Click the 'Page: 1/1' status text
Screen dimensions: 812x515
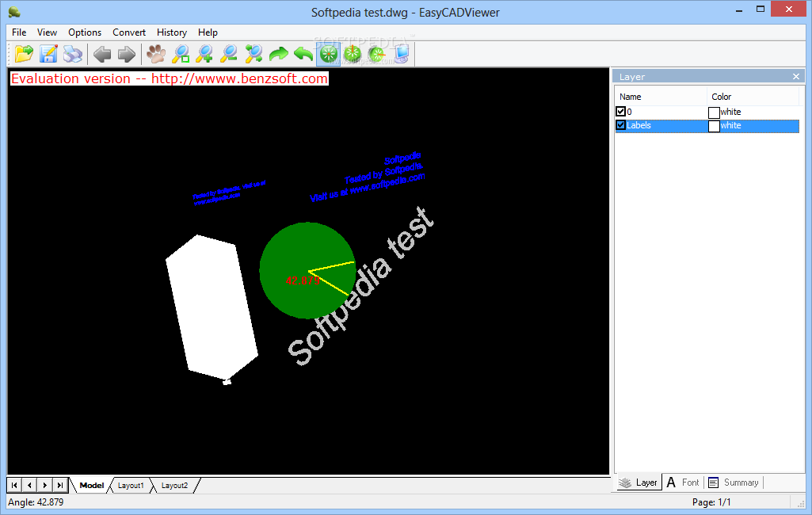tap(711, 502)
